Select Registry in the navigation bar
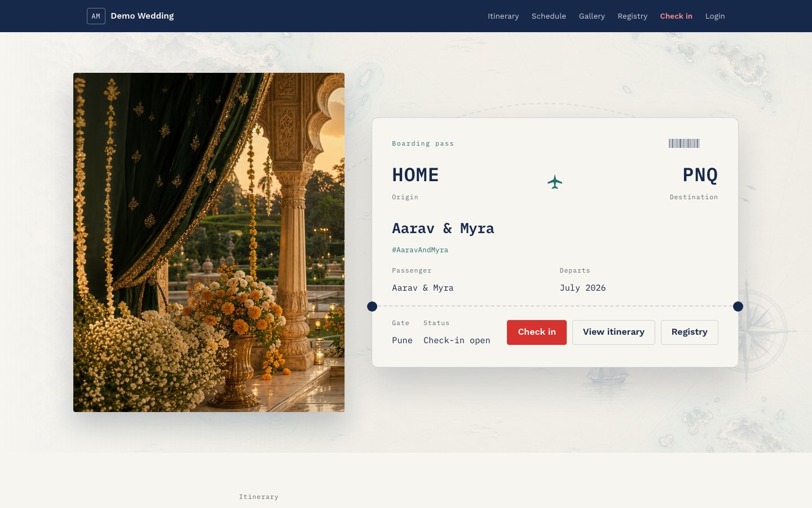This screenshot has height=508, width=812. click(x=632, y=16)
